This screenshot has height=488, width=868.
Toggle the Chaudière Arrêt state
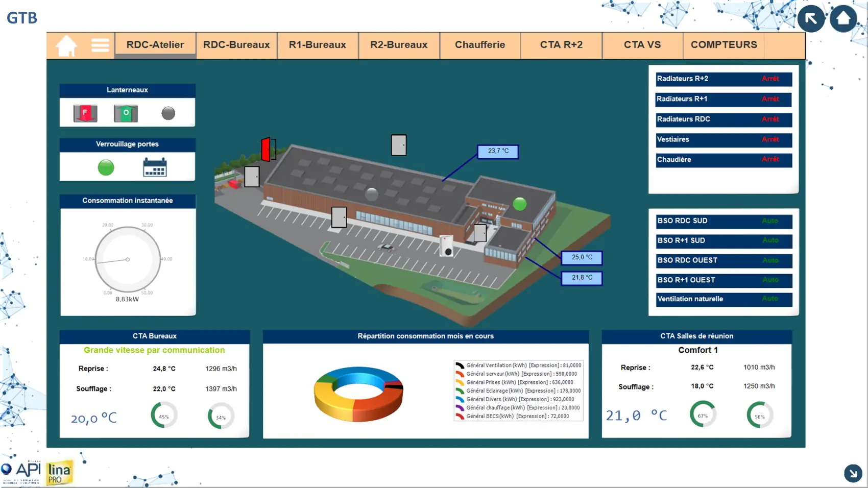[x=770, y=160]
